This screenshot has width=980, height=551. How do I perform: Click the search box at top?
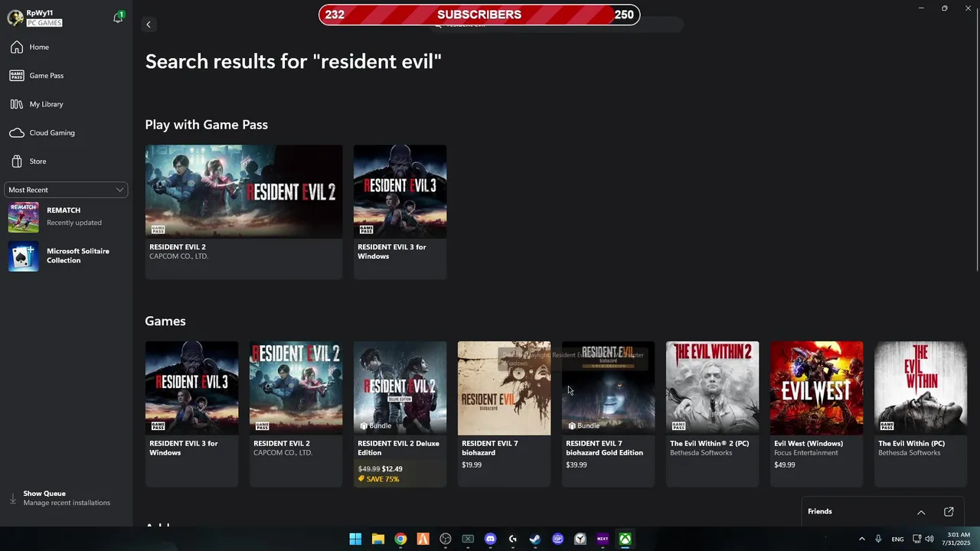tap(555, 25)
